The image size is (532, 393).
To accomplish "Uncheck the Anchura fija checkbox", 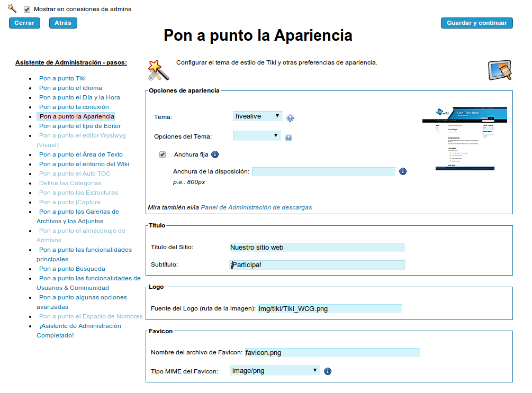I will 163,154.
